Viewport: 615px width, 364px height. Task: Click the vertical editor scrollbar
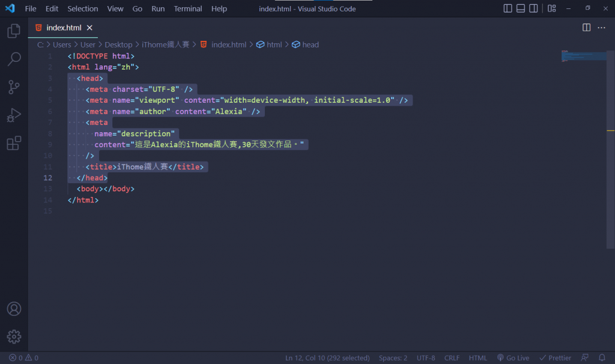click(x=610, y=149)
